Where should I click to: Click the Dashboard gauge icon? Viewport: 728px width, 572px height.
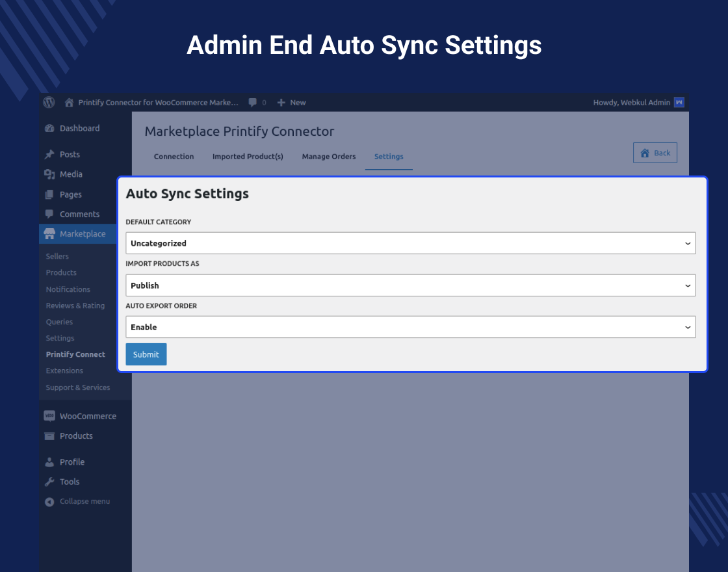coord(49,129)
